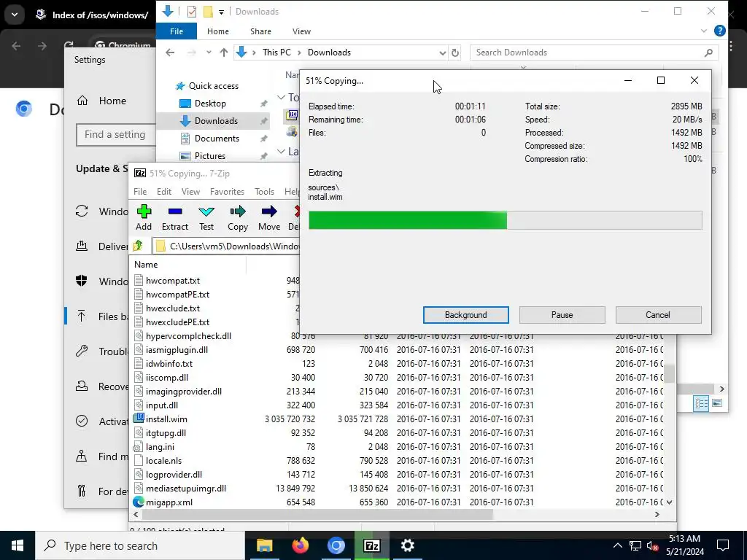
Task: Click the Explorer help question mark icon
Action: click(720, 31)
